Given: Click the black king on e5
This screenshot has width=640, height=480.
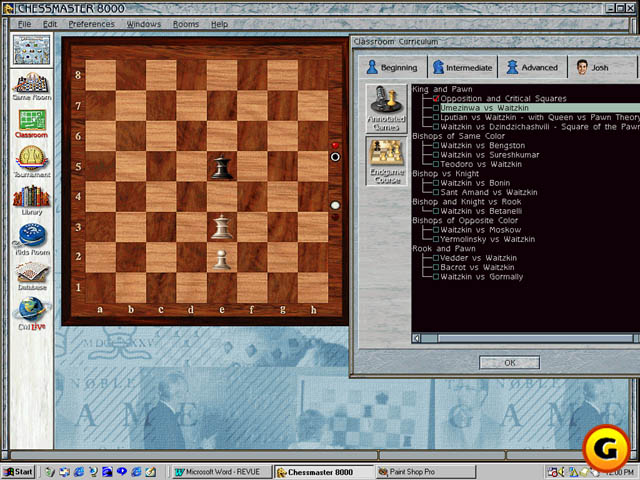Looking at the screenshot, I should coord(222,166).
